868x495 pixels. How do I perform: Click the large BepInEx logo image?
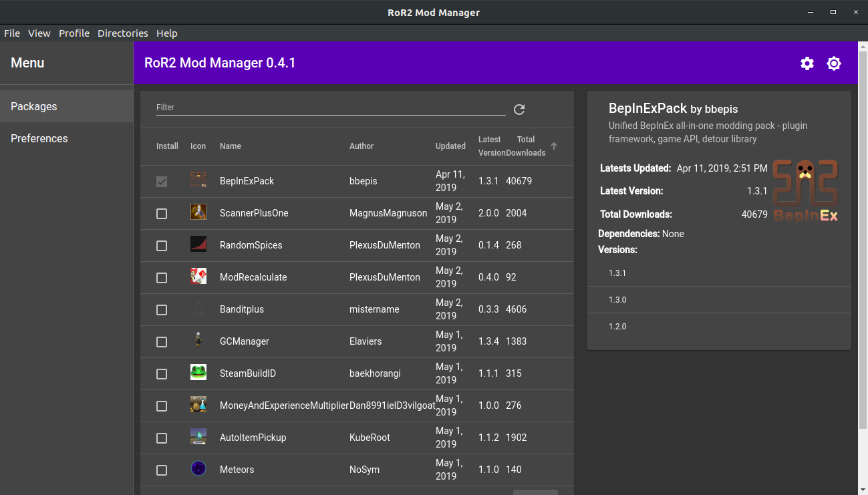805,190
